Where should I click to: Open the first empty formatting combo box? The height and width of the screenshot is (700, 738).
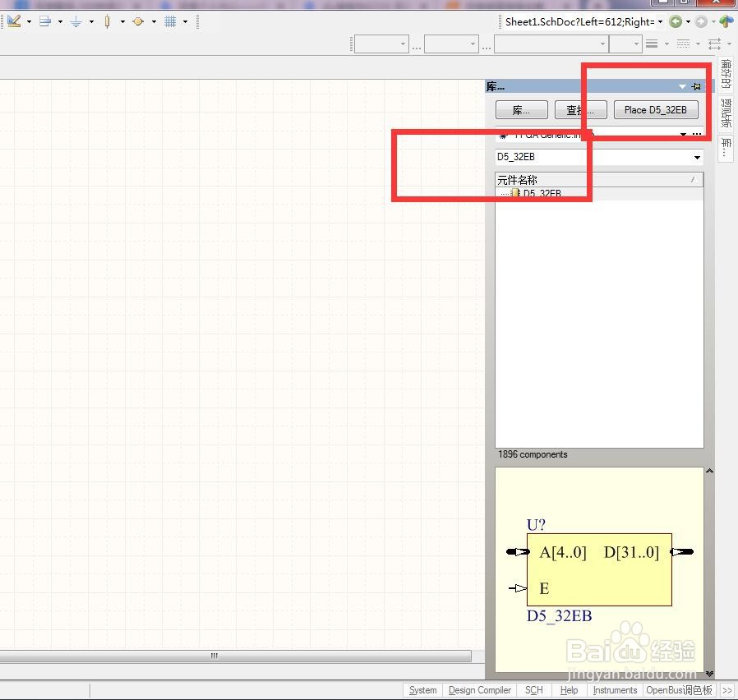[381, 44]
